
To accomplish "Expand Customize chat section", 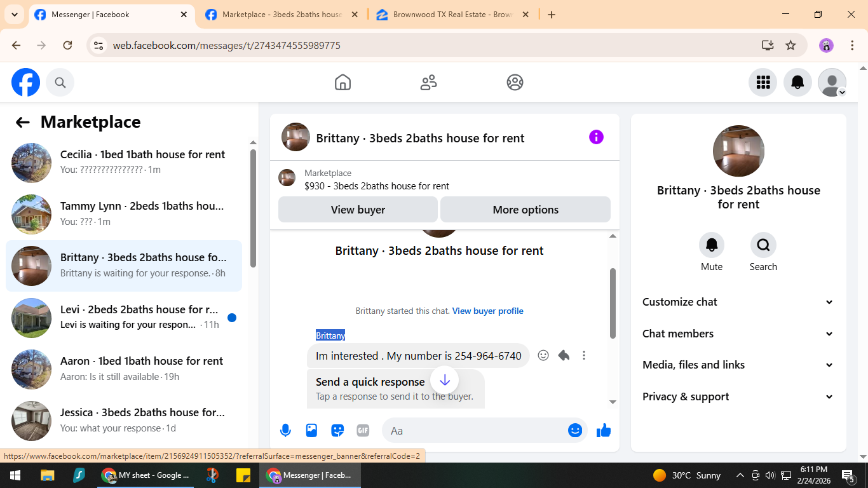I will click(x=738, y=302).
